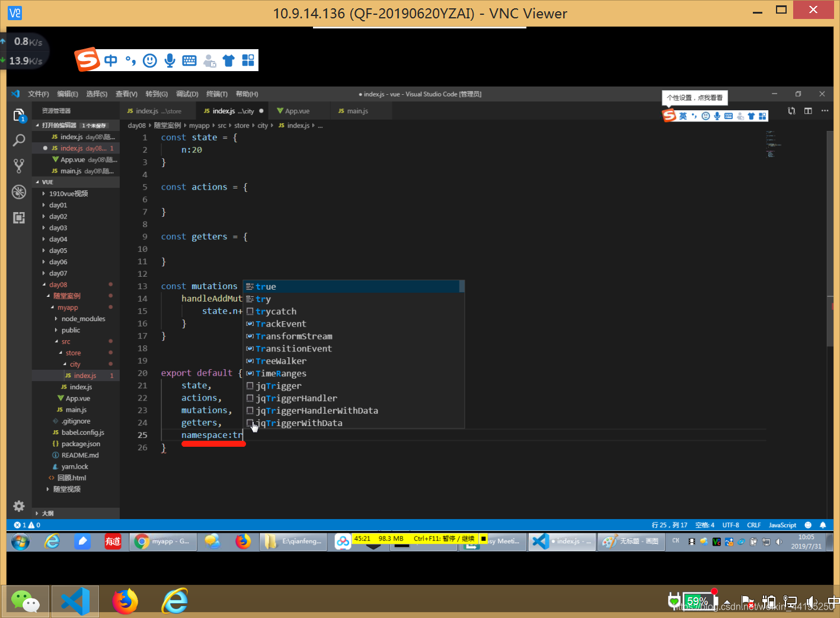This screenshot has width=840, height=618.
Task: Open 文件(F) menu
Action: [x=39, y=94]
